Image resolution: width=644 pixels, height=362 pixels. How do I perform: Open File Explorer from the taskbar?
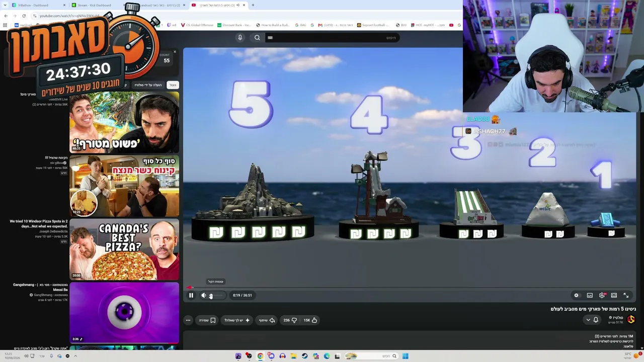tap(293, 356)
